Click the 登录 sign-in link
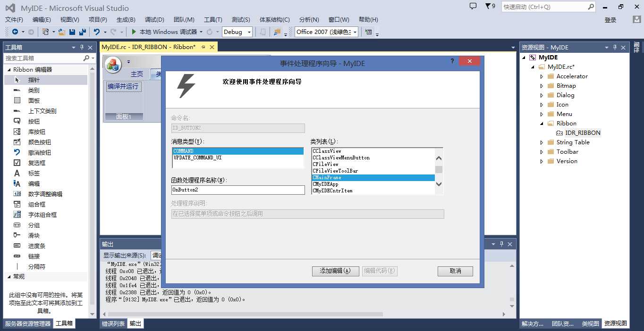 pos(610,20)
